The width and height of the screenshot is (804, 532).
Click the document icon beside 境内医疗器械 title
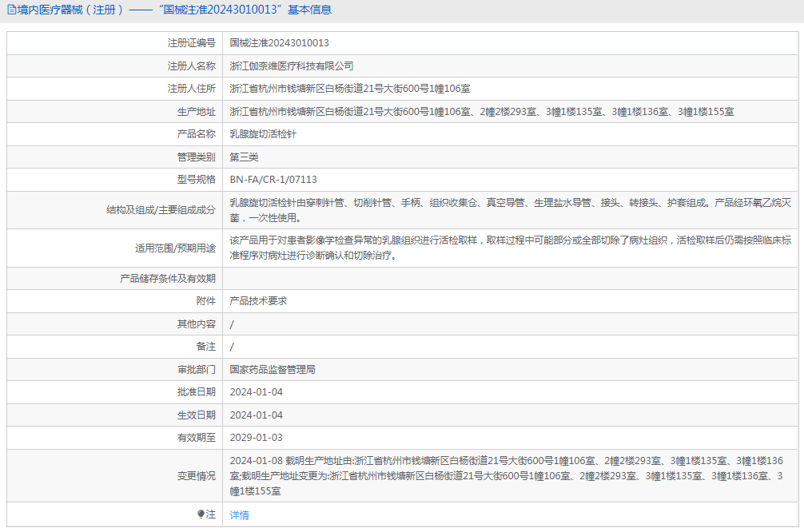(12, 10)
